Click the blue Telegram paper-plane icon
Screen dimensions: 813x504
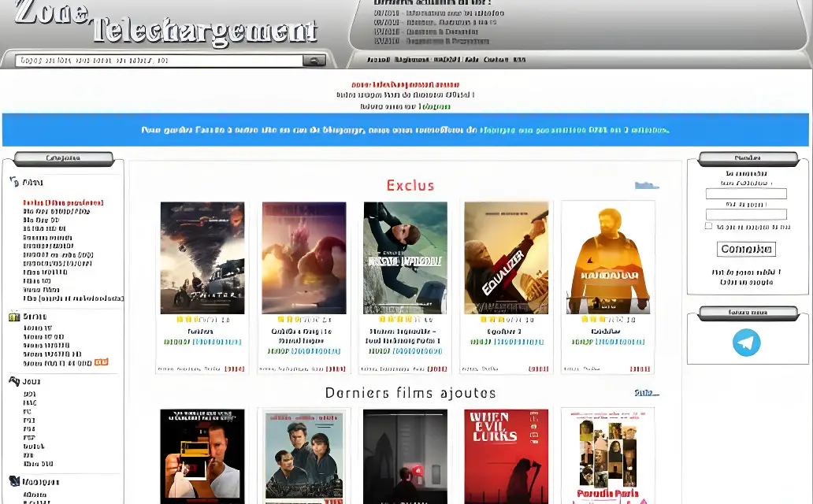[747, 343]
